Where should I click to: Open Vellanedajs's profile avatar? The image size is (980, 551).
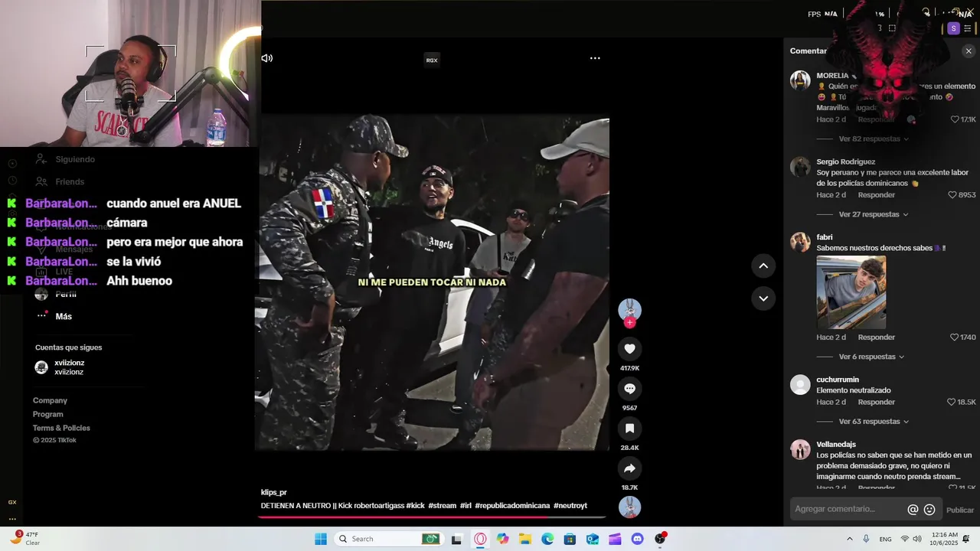point(800,449)
